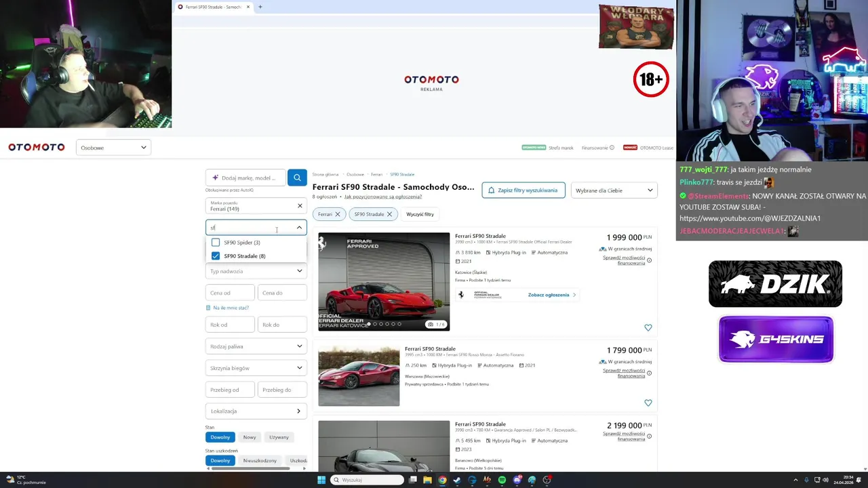Screen dimensions: 868x488
Task: Remove the Ferrari filter chip
Action: [338, 214]
